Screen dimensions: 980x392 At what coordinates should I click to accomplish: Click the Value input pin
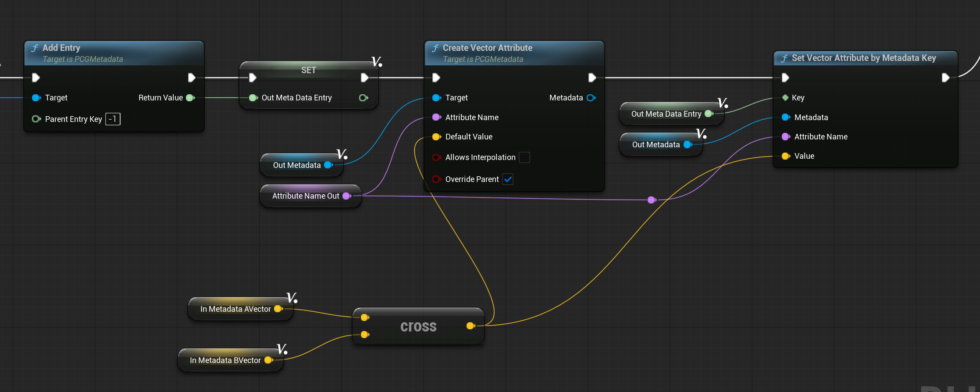786,156
